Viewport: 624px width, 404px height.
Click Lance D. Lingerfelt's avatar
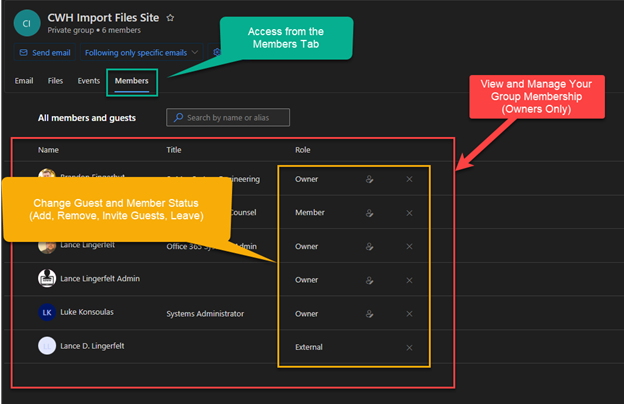coord(47,346)
